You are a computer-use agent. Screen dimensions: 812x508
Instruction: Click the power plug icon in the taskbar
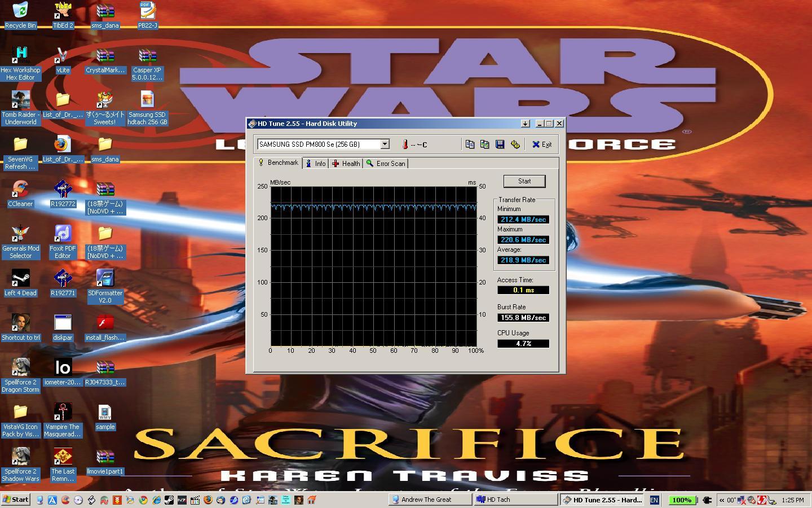(707, 500)
